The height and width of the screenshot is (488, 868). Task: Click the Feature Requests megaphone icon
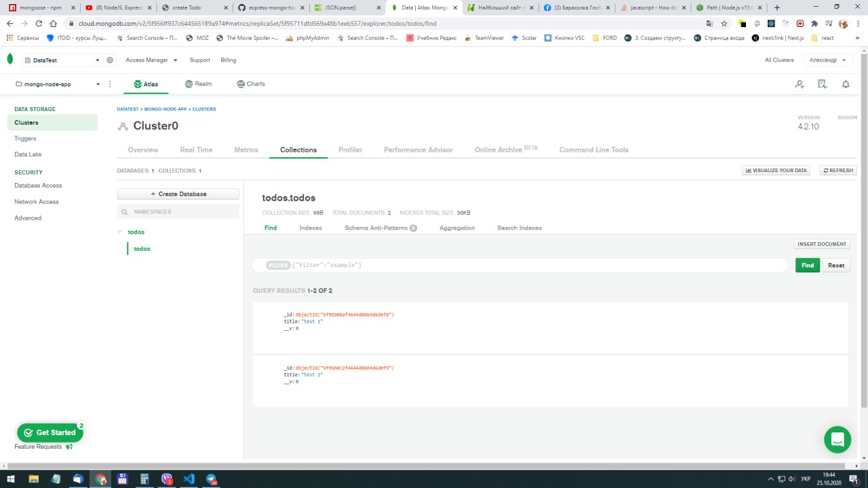[69, 447]
